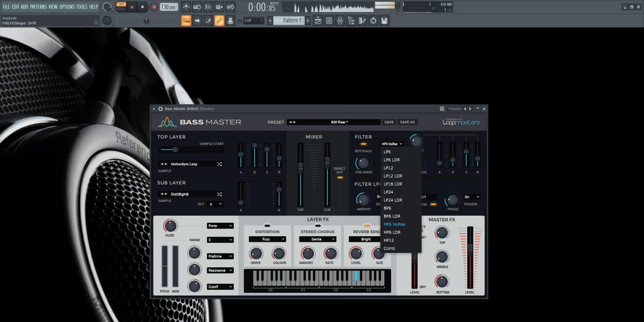Image resolution: width=644 pixels, height=322 pixels.
Task: Open plugin settings gear in Bass Master titlebar
Action: coord(161,109)
